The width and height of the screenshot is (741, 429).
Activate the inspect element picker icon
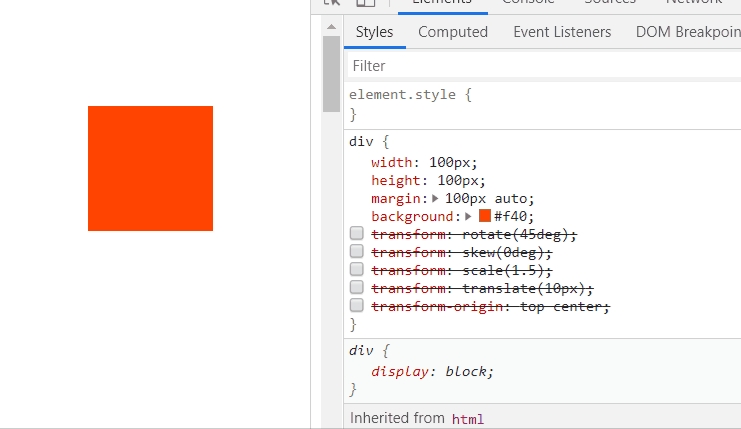(x=333, y=3)
